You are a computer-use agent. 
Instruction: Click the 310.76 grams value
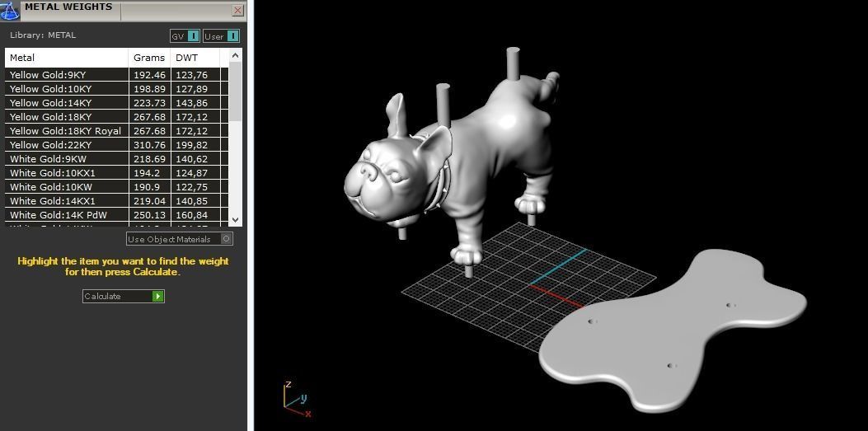click(x=149, y=145)
